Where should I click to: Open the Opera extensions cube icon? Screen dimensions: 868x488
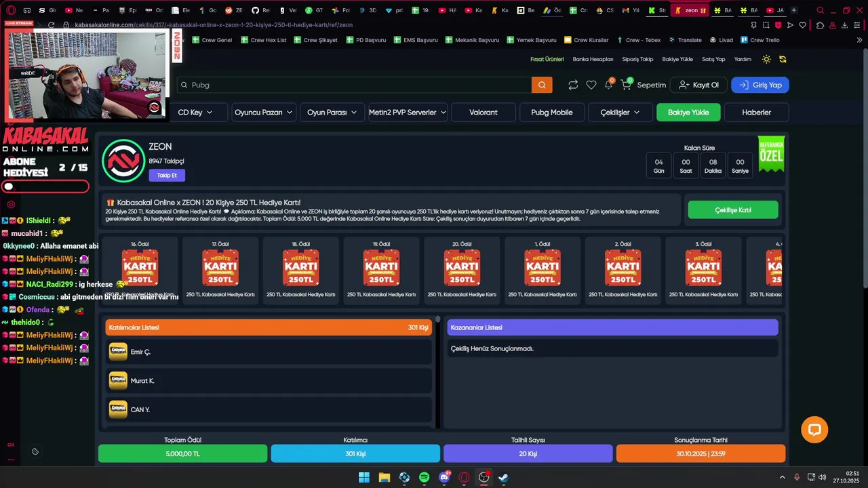820,25
